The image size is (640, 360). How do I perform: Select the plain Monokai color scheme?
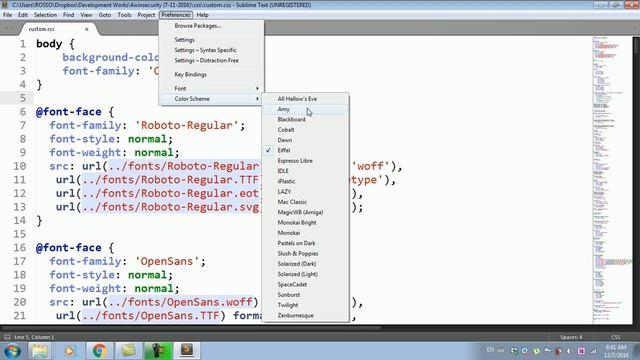[305, 233]
